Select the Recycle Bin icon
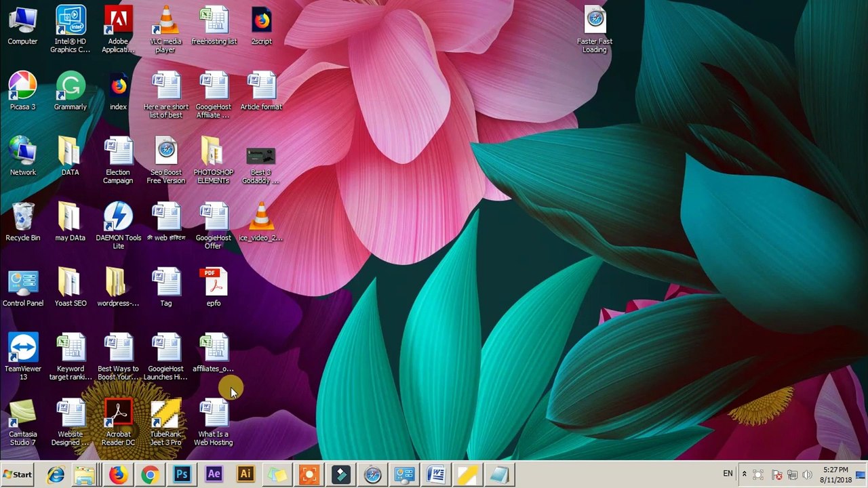 point(22,222)
